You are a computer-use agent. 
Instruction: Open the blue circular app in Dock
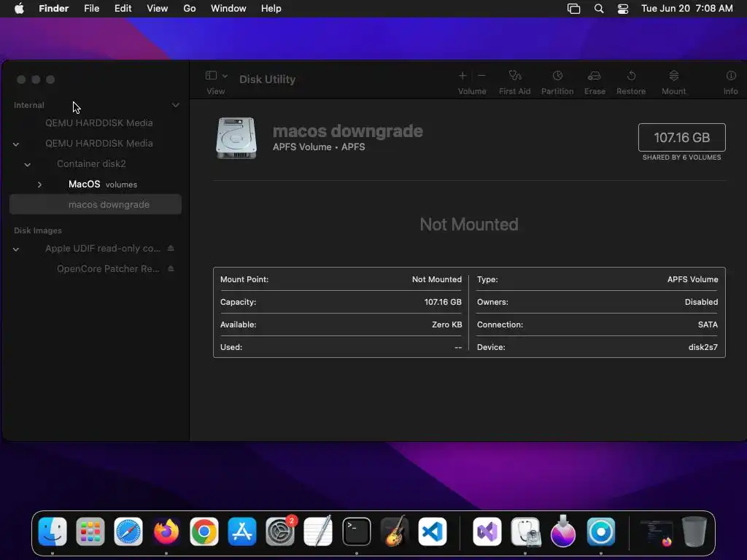(x=601, y=532)
